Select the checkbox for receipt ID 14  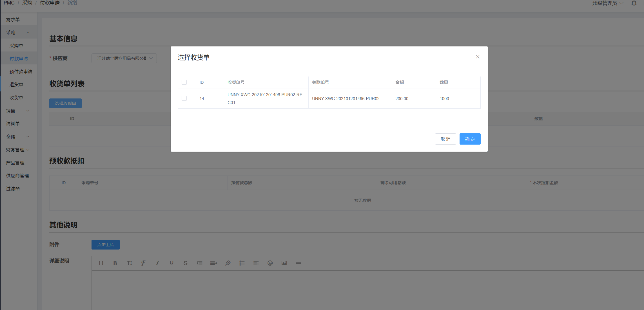(x=184, y=98)
